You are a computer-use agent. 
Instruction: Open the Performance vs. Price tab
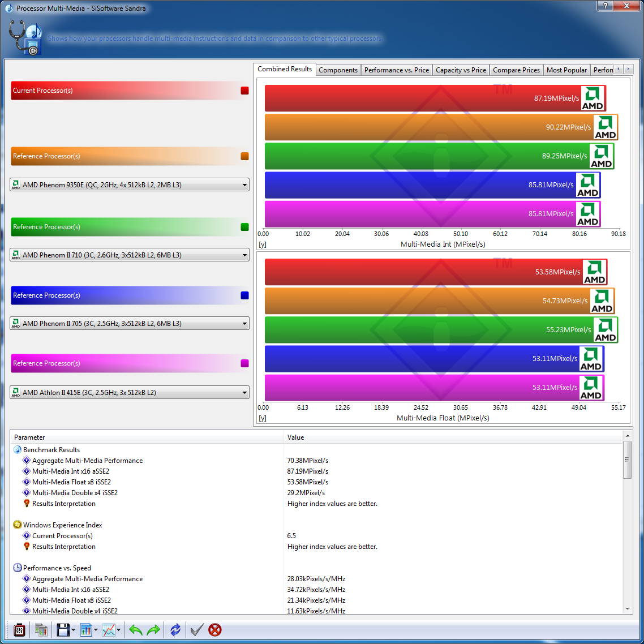[396, 70]
